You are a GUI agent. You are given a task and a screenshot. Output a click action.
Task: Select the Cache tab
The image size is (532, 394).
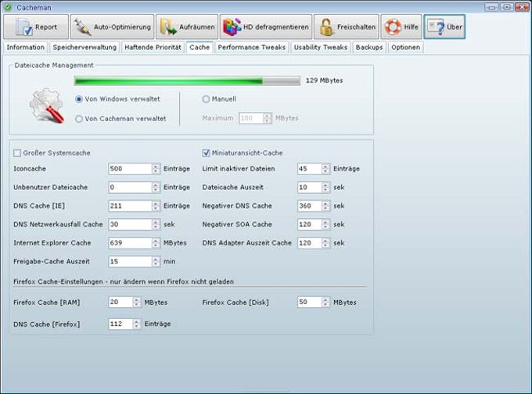[x=199, y=47]
